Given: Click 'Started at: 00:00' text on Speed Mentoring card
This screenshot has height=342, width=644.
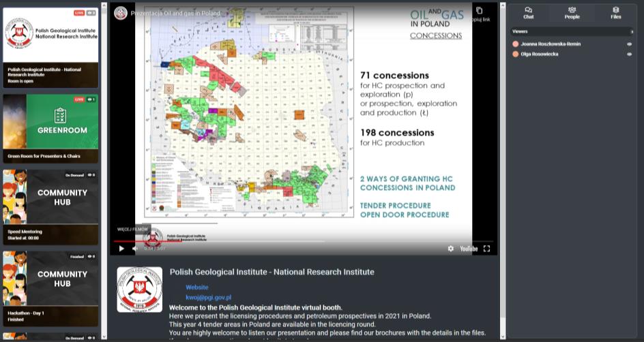Looking at the screenshot, I should pos(23,238).
